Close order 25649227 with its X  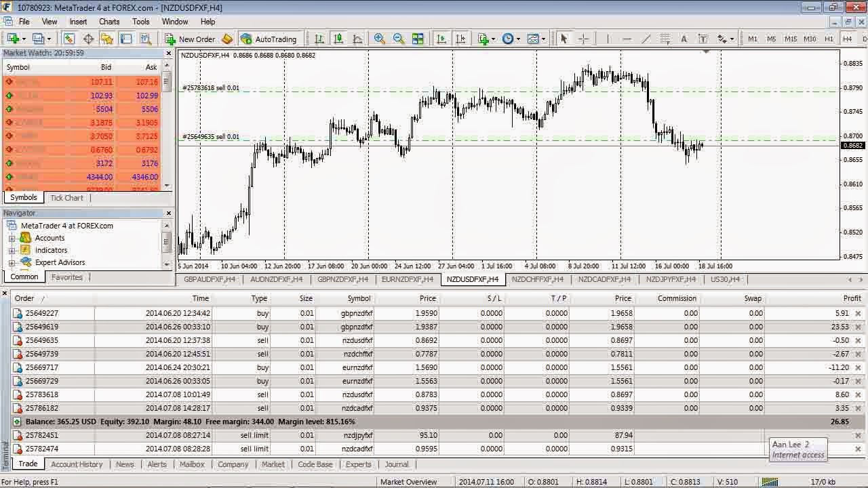click(x=858, y=313)
